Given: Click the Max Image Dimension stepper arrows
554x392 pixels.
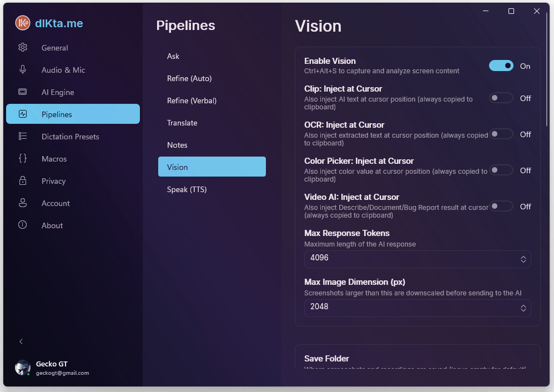Looking at the screenshot, I should [x=523, y=308].
